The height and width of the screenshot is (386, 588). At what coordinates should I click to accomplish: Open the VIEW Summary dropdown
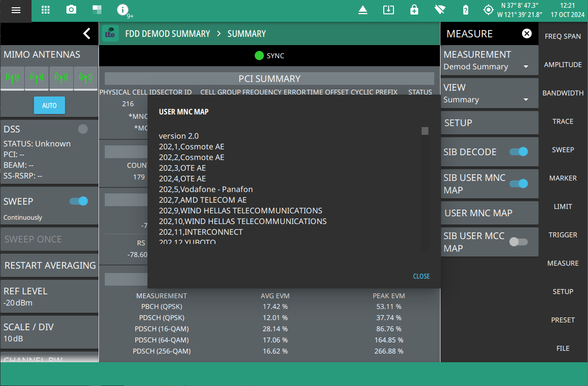click(490, 94)
